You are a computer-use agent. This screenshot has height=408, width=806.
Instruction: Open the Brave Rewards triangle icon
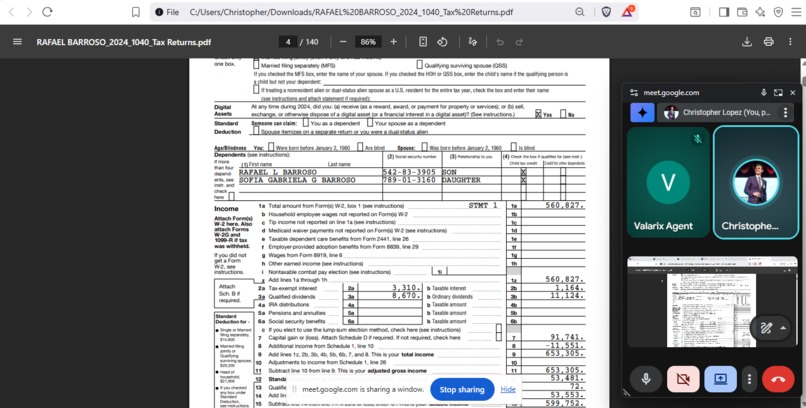click(628, 11)
